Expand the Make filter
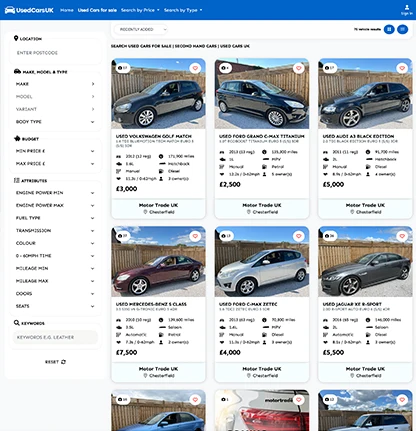 (55, 84)
